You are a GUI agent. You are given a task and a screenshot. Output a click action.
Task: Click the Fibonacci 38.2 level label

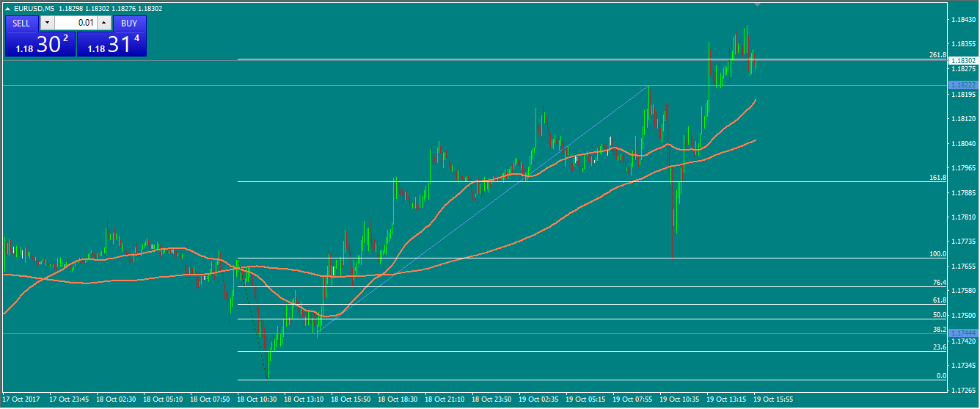click(940, 330)
